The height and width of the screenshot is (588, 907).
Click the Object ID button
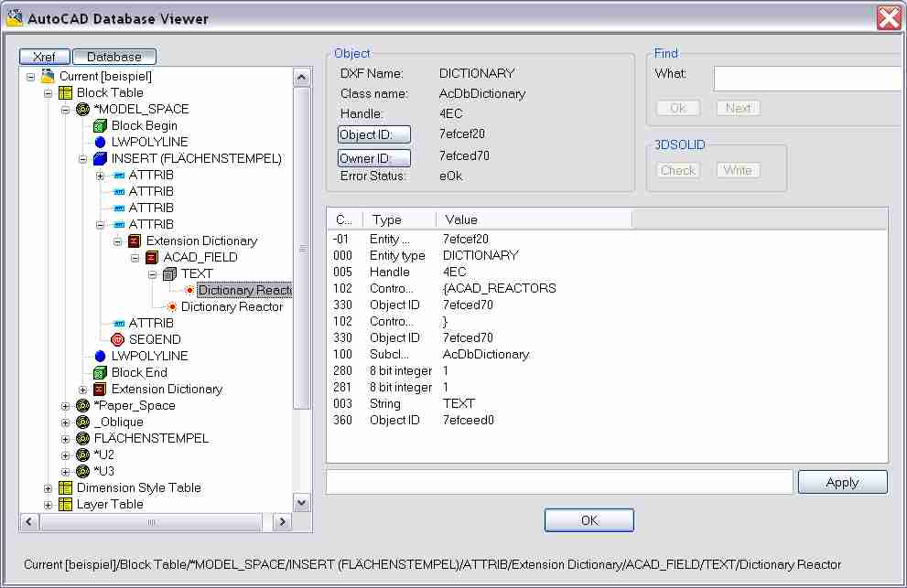point(374,134)
